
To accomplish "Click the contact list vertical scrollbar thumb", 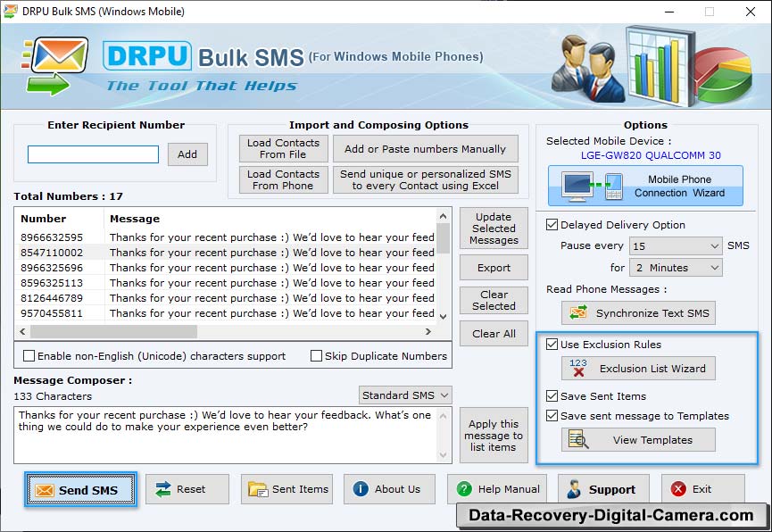I will coord(443,237).
